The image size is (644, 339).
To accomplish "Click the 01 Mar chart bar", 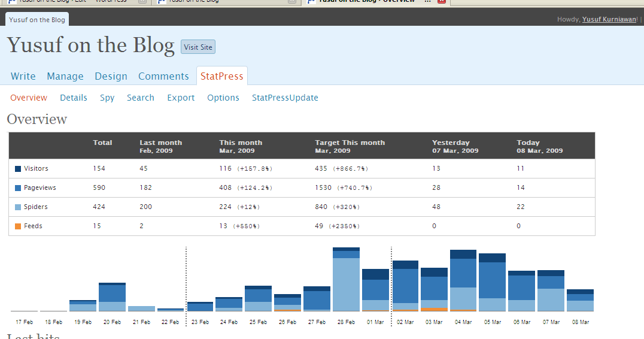I will tap(375, 290).
